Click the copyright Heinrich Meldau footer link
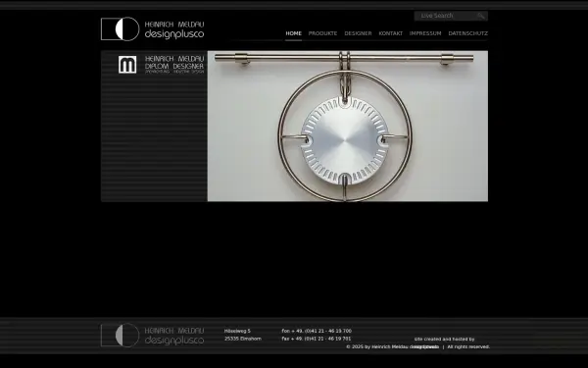 point(392,347)
